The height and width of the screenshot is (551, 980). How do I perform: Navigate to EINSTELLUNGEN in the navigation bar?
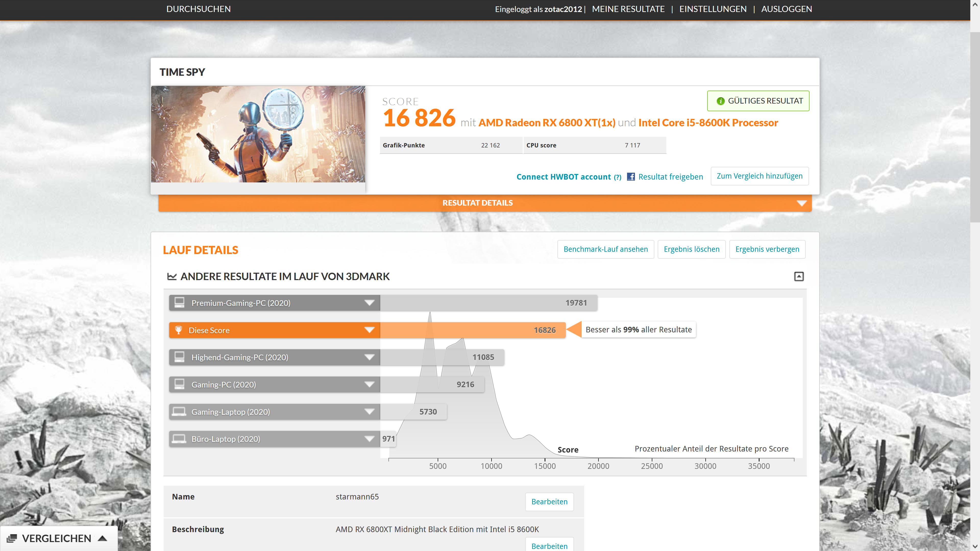713,9
